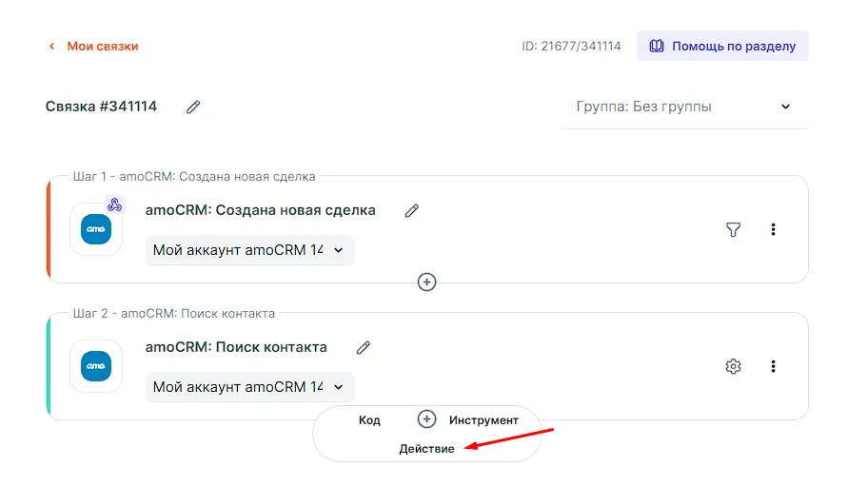Click the purple webhook icon on step 1
Screen dimensions: 868x486
[x=114, y=204]
